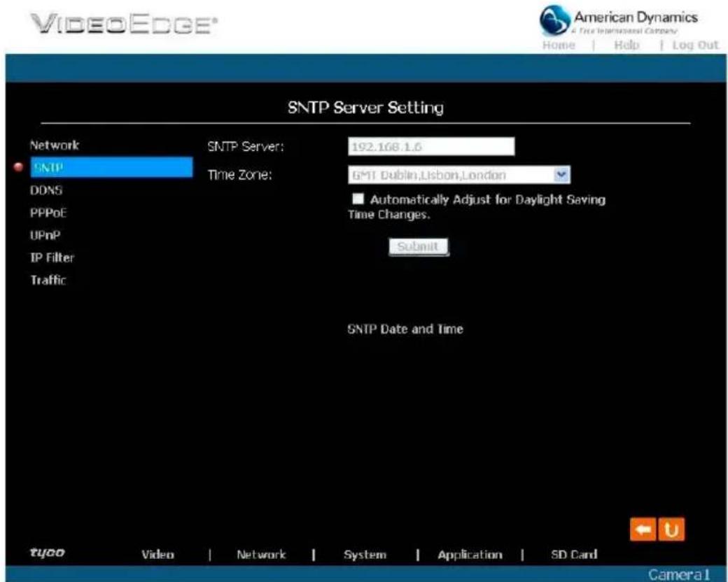This screenshot has width=728, height=582.
Task: Click the VideoEdge logo
Action: click(124, 23)
